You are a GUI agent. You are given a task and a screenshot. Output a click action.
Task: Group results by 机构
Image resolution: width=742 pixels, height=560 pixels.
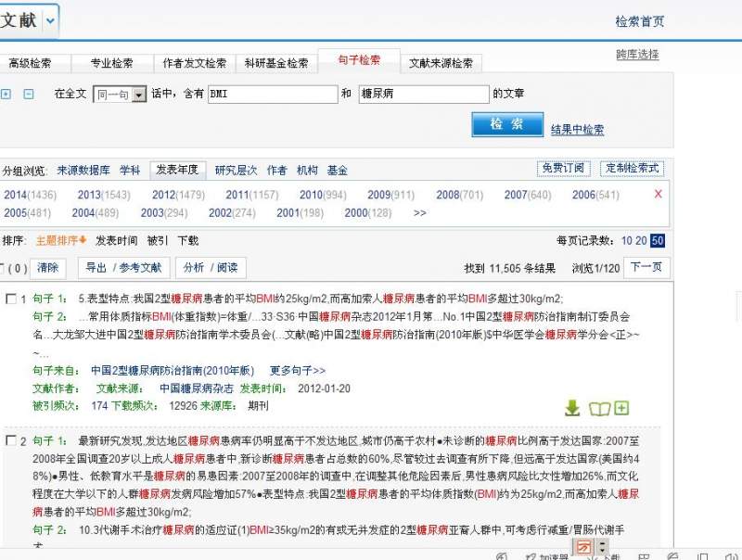click(x=307, y=171)
